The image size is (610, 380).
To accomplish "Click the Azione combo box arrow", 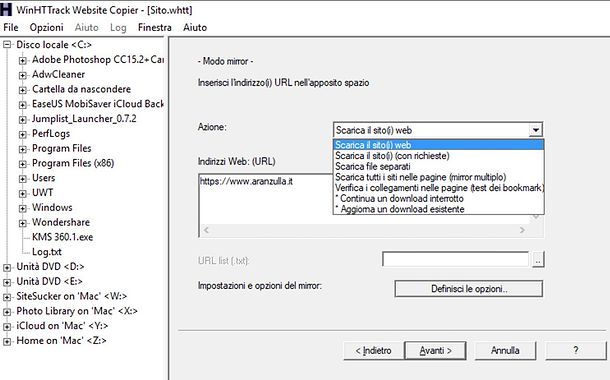I will [536, 130].
